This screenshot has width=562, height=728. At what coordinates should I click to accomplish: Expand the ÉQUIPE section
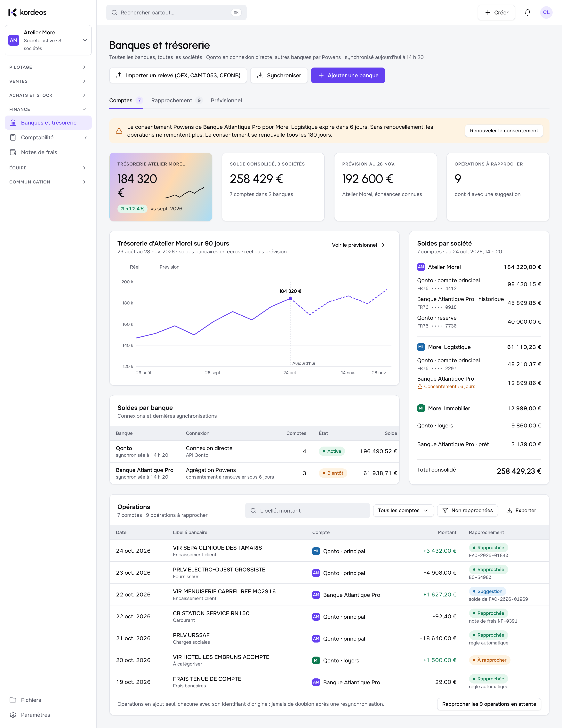click(x=48, y=168)
